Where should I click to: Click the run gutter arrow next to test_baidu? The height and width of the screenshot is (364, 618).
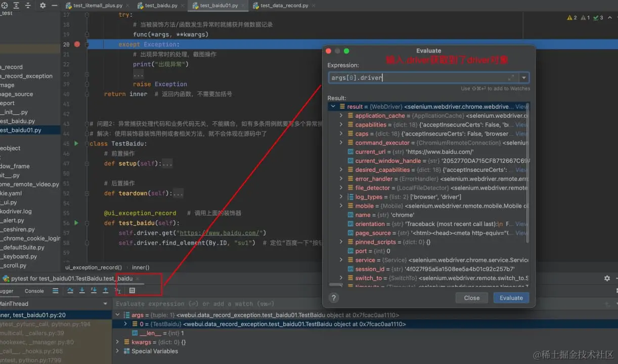point(76,223)
